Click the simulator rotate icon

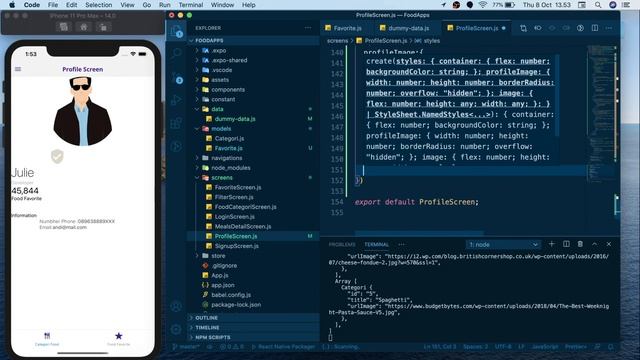click(x=103, y=27)
